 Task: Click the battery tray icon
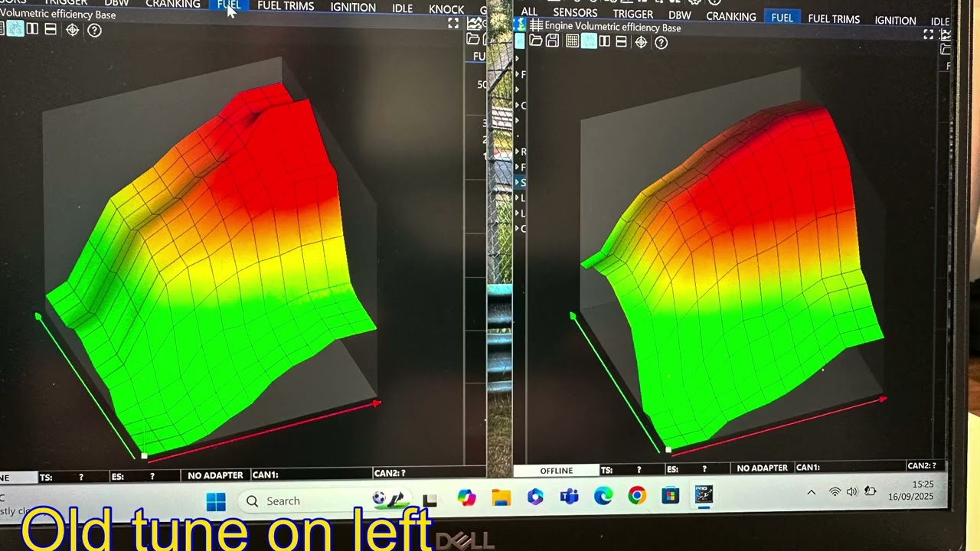(x=870, y=491)
